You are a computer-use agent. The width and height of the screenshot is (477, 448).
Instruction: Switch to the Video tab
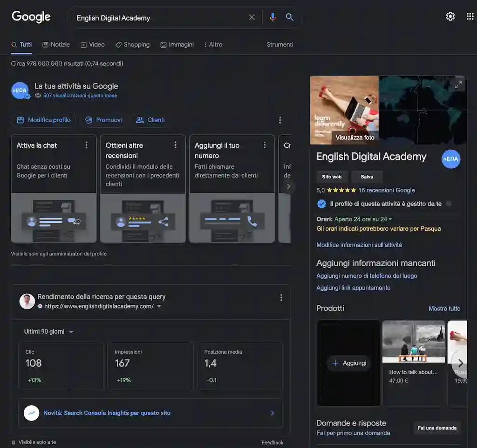click(x=93, y=44)
